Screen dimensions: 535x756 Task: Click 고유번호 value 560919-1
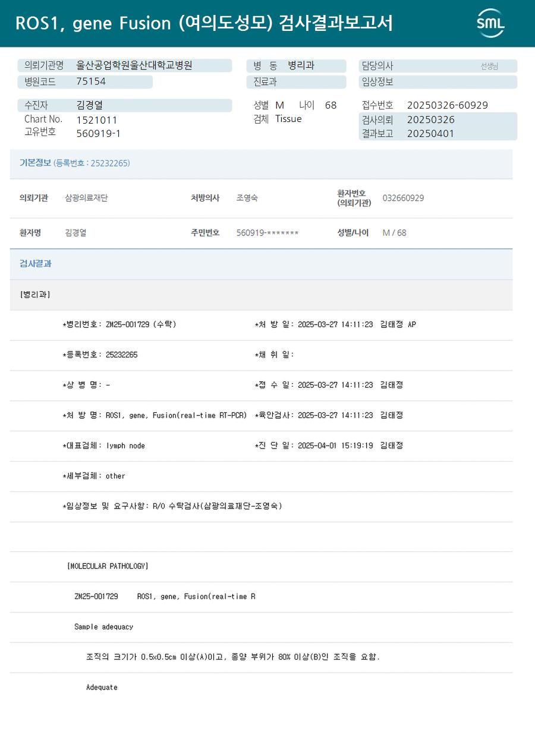coord(99,133)
